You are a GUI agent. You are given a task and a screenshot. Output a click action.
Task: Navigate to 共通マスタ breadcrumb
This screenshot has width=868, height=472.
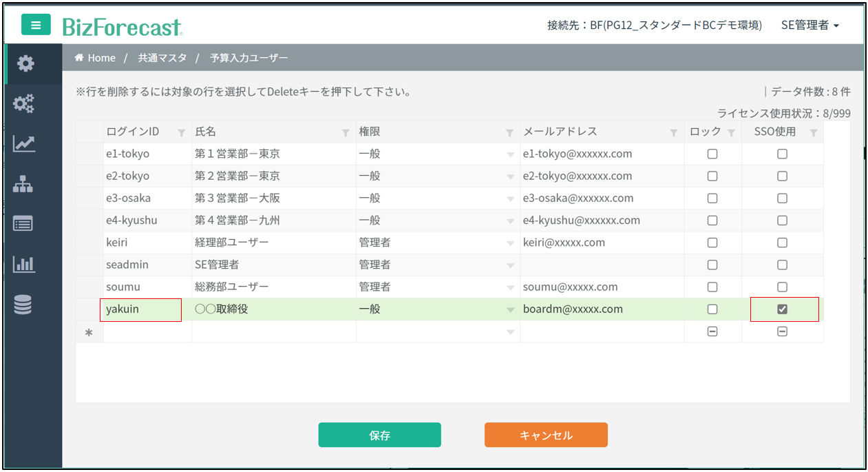[162, 58]
